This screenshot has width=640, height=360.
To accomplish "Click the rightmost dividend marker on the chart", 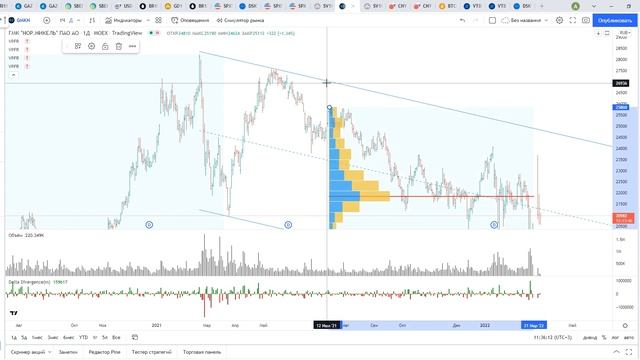I will 494,224.
